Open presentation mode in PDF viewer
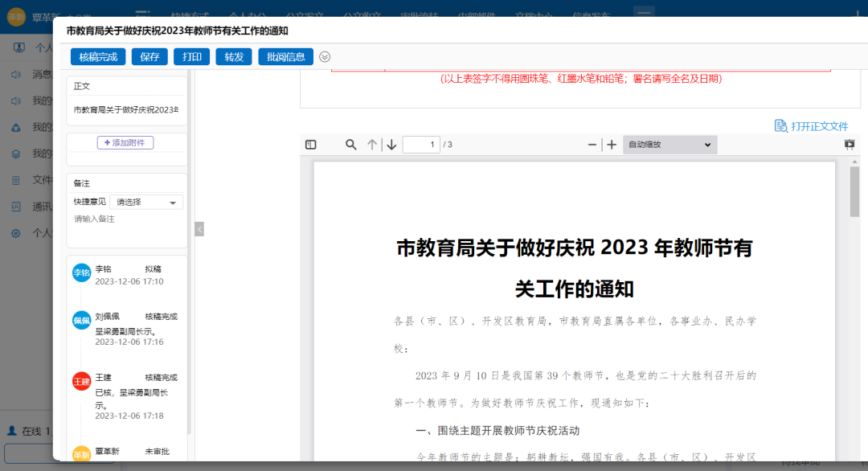The image size is (868, 471). [x=848, y=145]
